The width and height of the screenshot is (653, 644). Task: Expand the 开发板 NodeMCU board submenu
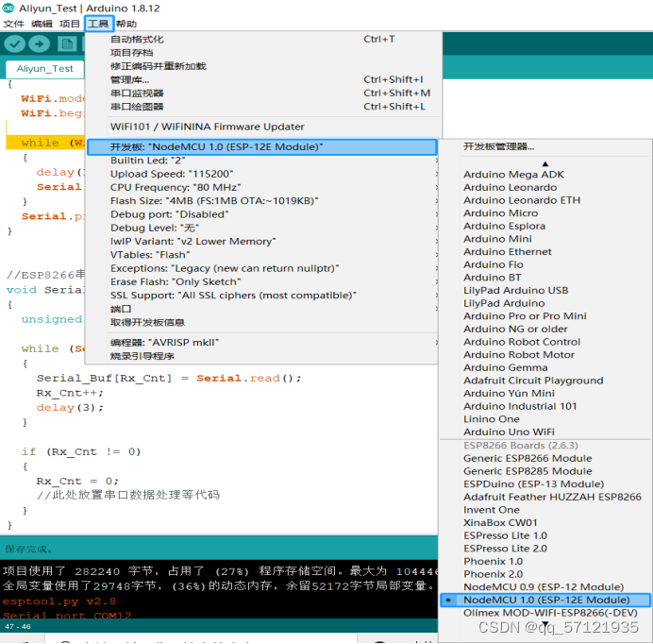[262, 146]
